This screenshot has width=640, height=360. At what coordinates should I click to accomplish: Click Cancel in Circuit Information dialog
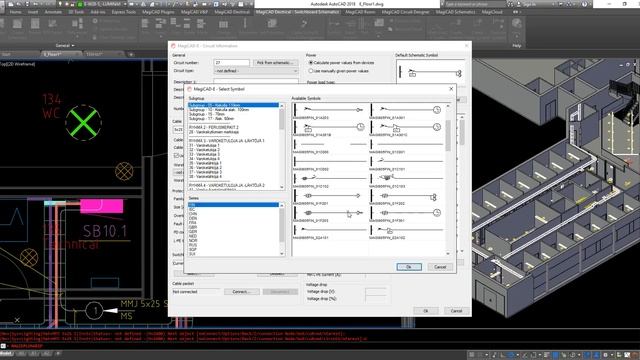(x=456, y=311)
